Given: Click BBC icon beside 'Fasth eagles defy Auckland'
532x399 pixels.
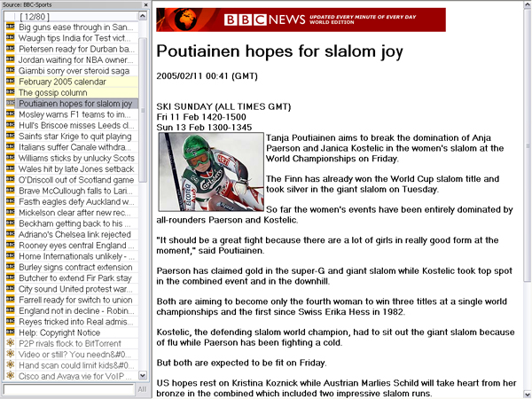Looking at the screenshot, I should 10,201.
